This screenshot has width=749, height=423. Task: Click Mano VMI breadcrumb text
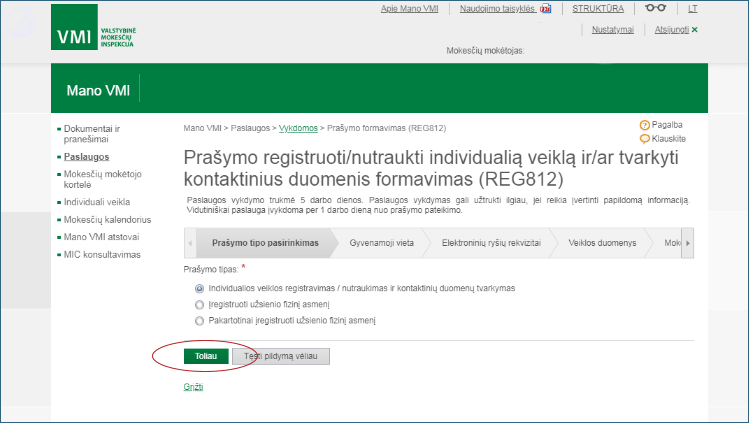(203, 128)
